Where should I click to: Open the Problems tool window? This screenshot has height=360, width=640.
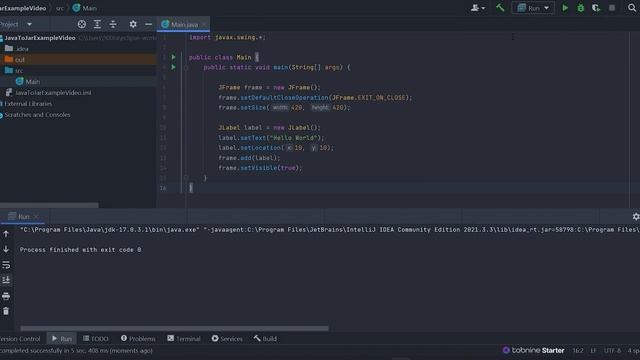pos(138,339)
